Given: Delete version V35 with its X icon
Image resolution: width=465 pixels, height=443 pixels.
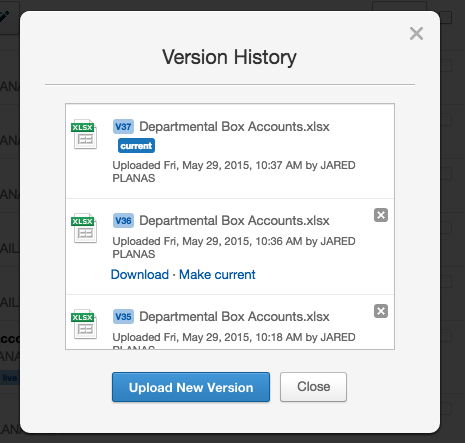Looking at the screenshot, I should [x=381, y=311].
